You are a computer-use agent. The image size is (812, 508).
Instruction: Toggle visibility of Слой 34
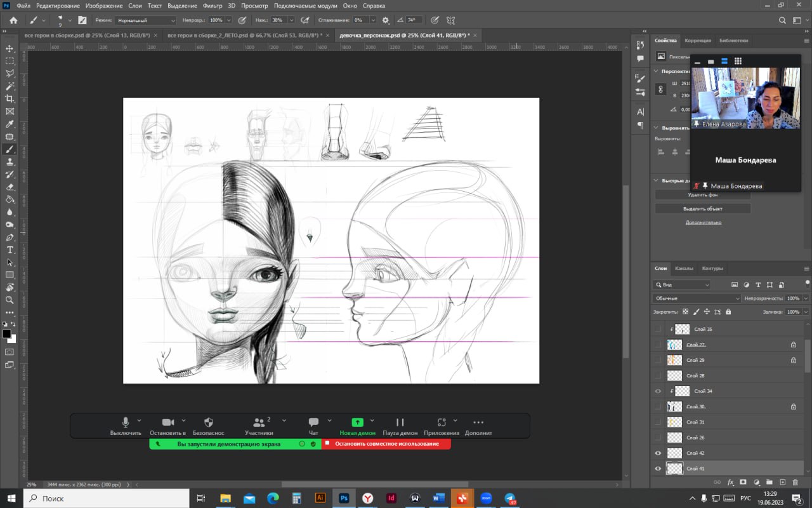[658, 391]
